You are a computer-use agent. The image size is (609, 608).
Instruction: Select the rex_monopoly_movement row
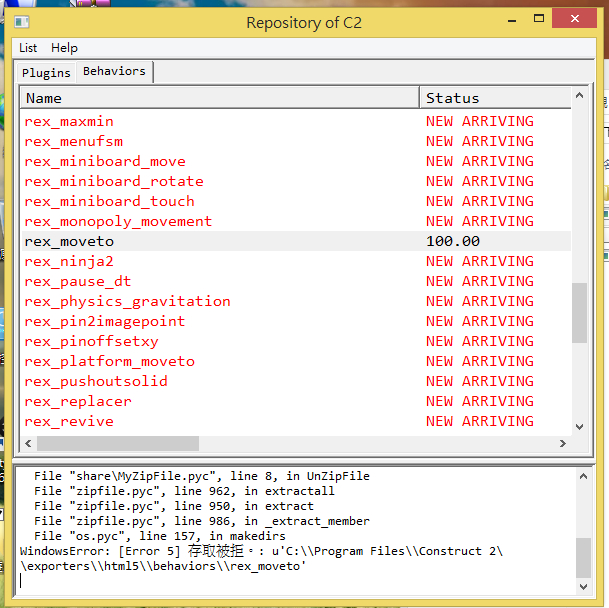(296, 221)
